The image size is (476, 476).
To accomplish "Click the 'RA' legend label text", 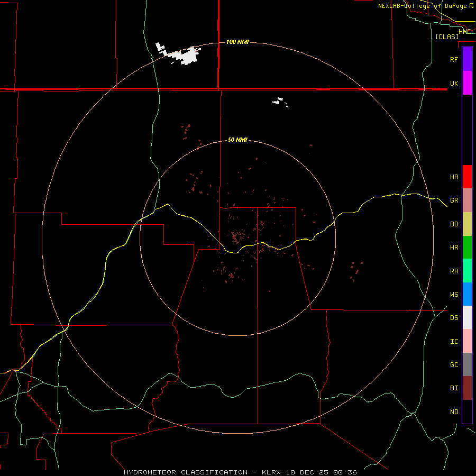I will click(454, 271).
